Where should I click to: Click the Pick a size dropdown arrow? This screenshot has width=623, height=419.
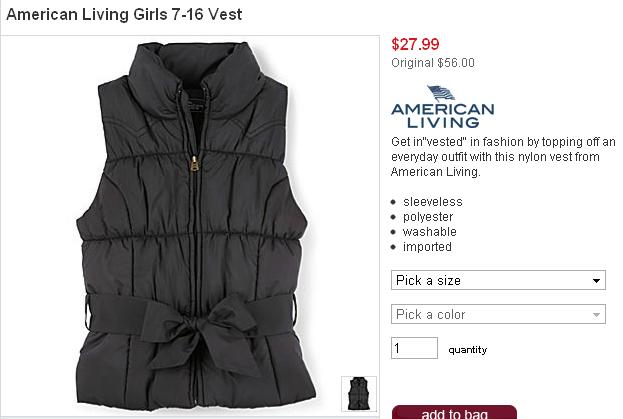click(x=596, y=281)
